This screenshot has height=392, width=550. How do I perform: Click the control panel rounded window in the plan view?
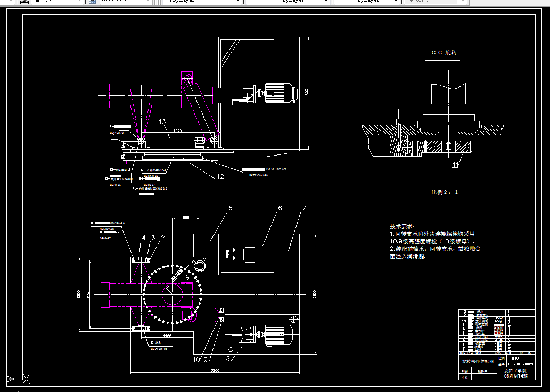coord(250,255)
